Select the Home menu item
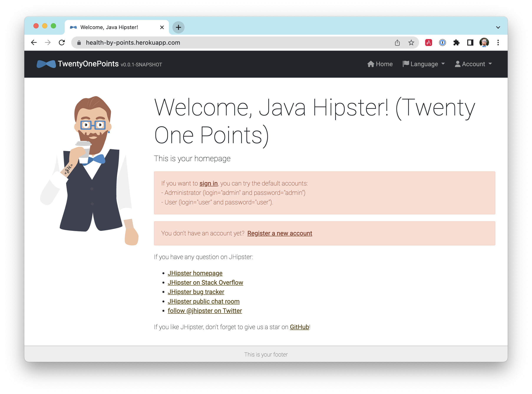532x394 pixels. (x=380, y=64)
